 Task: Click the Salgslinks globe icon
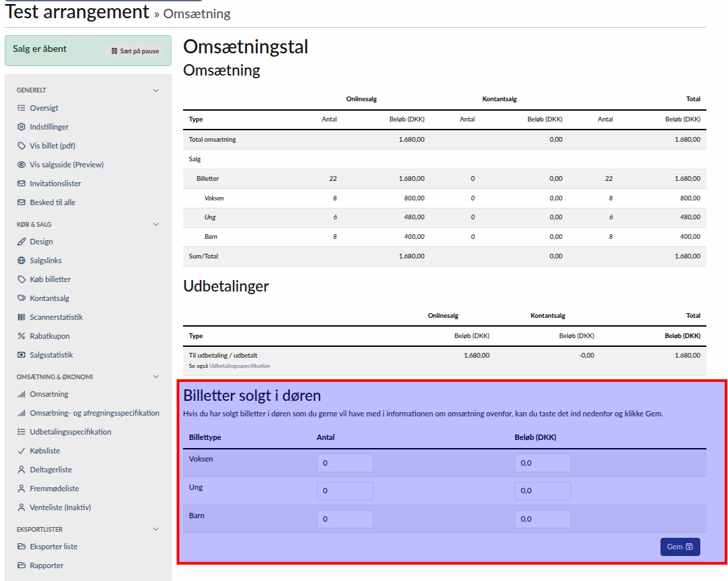22,260
